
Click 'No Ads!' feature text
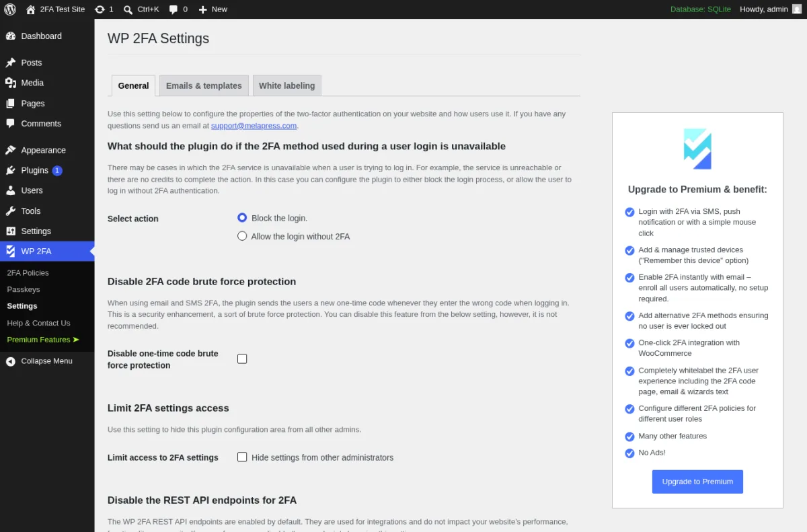652,453
